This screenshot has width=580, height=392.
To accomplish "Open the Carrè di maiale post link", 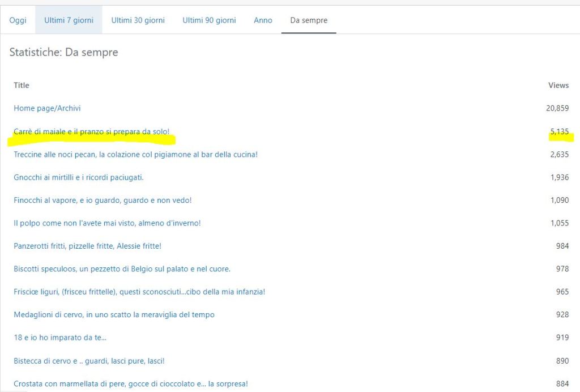I will tap(91, 131).
